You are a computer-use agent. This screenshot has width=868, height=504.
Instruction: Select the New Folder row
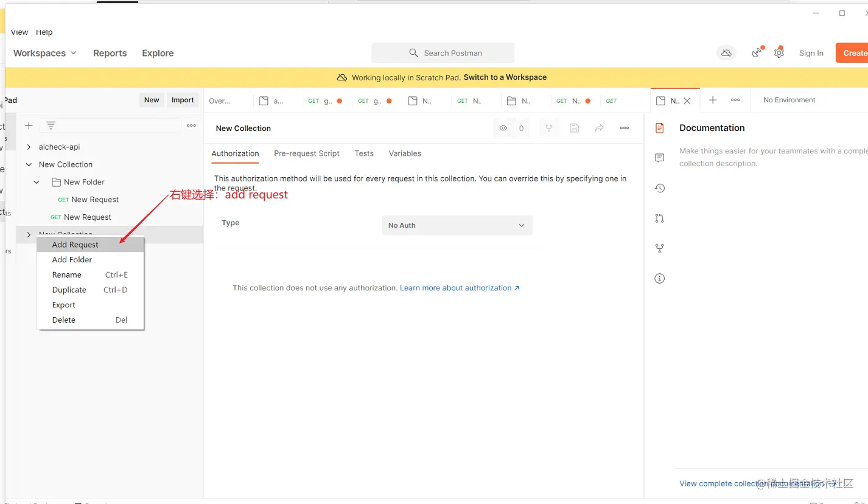coord(110,182)
